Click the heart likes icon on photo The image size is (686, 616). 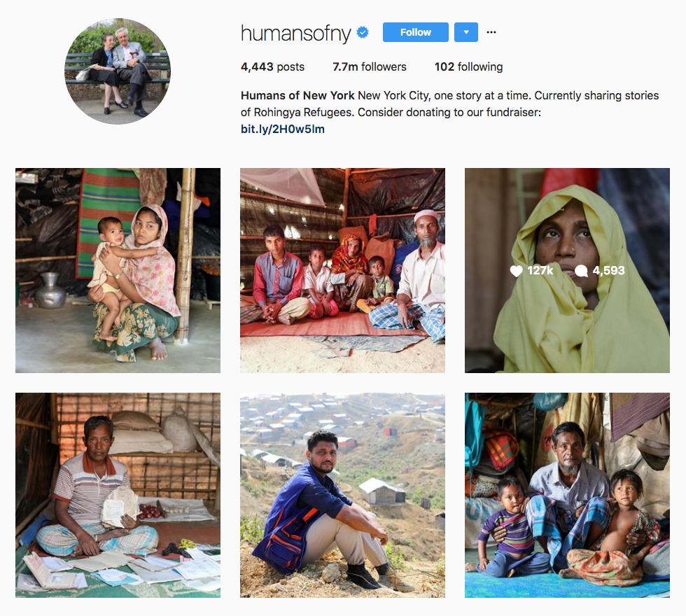click(x=517, y=272)
